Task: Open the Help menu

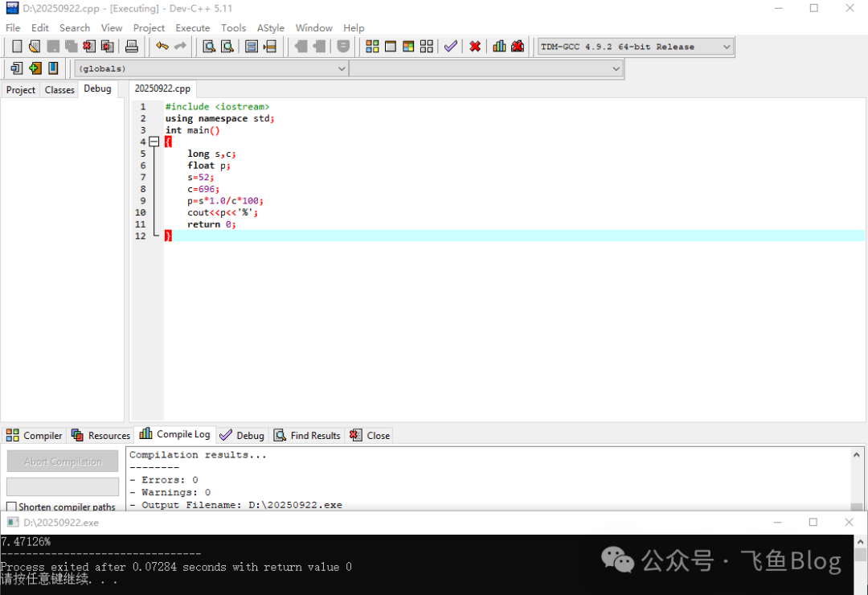Action: [x=354, y=27]
